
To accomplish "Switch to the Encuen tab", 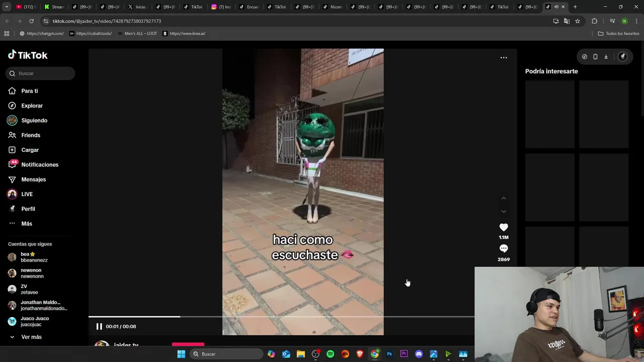I will pos(249,7).
